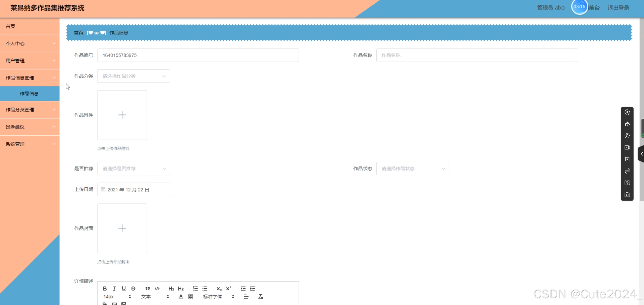Apply Heading 1 style
The height and width of the screenshot is (305, 644).
[x=171, y=288]
